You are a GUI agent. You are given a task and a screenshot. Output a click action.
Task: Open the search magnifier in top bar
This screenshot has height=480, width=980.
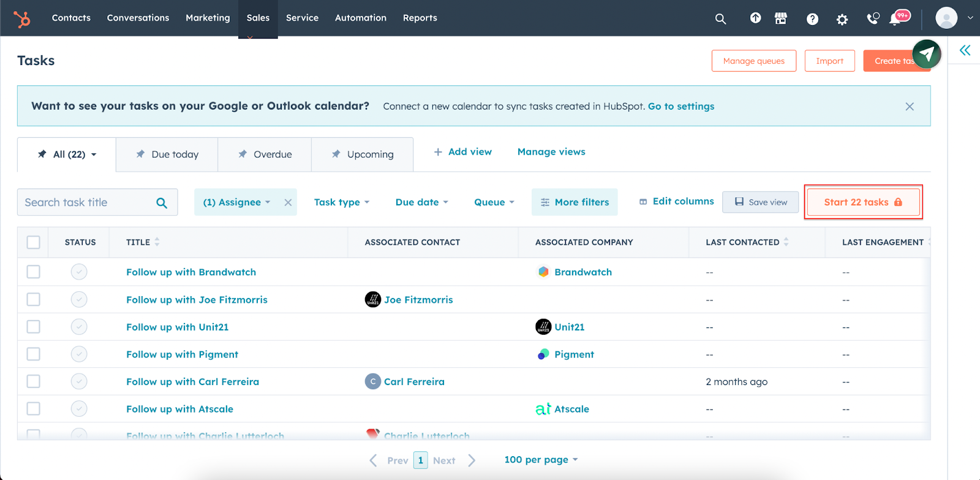[720, 19]
